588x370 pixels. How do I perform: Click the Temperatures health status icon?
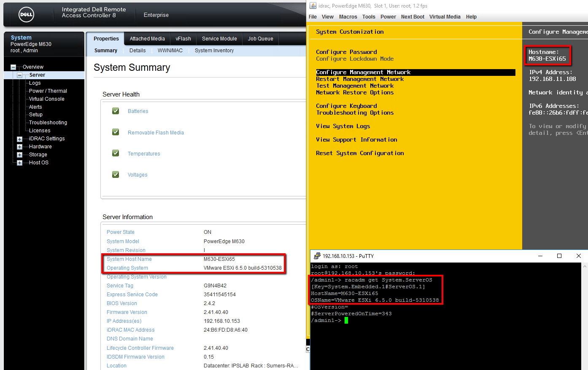(115, 153)
